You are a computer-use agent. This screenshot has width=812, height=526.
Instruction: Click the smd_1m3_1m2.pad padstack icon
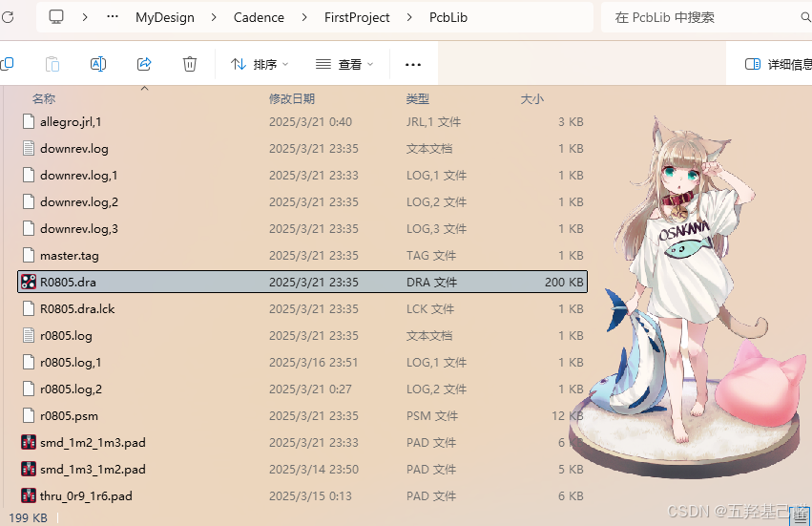click(29, 470)
